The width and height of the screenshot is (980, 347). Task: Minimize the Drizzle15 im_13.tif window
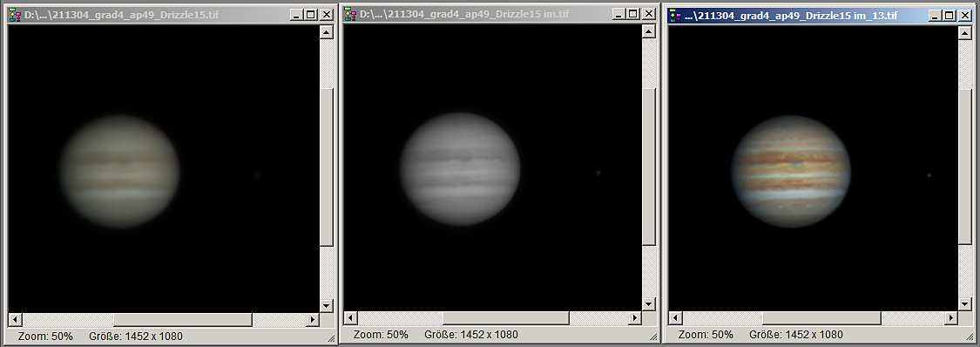[x=935, y=16]
